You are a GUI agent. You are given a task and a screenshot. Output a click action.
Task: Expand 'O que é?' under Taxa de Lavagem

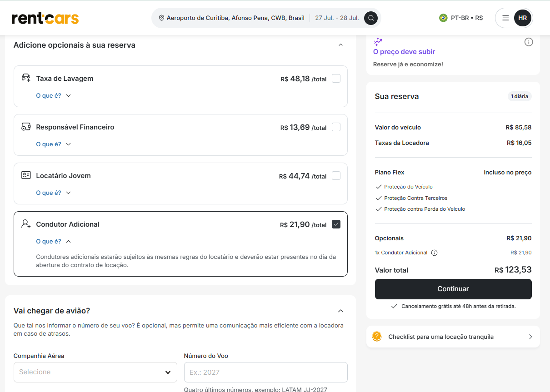coord(54,95)
